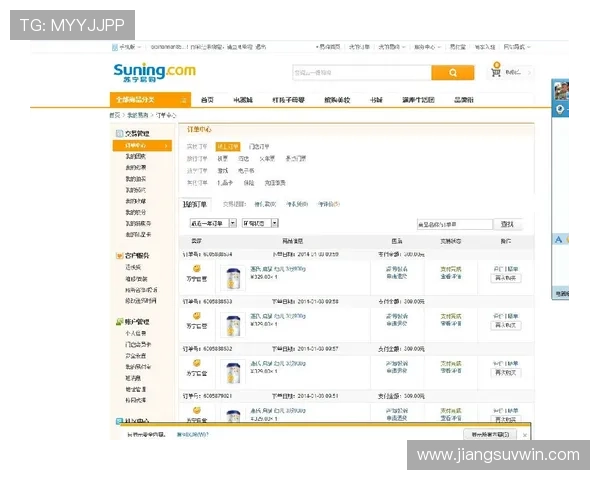
Task: Open 书城 in main navigation
Action: click(376, 100)
